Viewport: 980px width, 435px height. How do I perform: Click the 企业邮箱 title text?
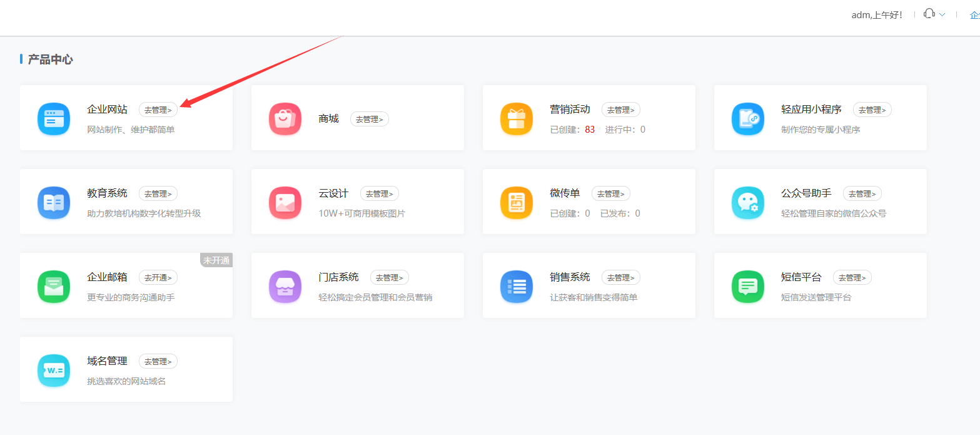(x=107, y=277)
